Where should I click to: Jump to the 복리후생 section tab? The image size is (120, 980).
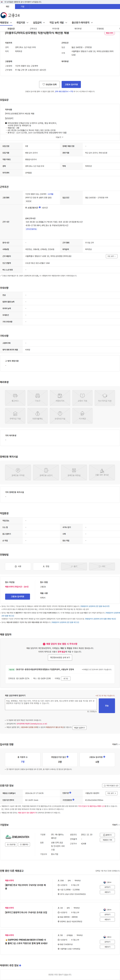pyautogui.click(x=78, y=28)
